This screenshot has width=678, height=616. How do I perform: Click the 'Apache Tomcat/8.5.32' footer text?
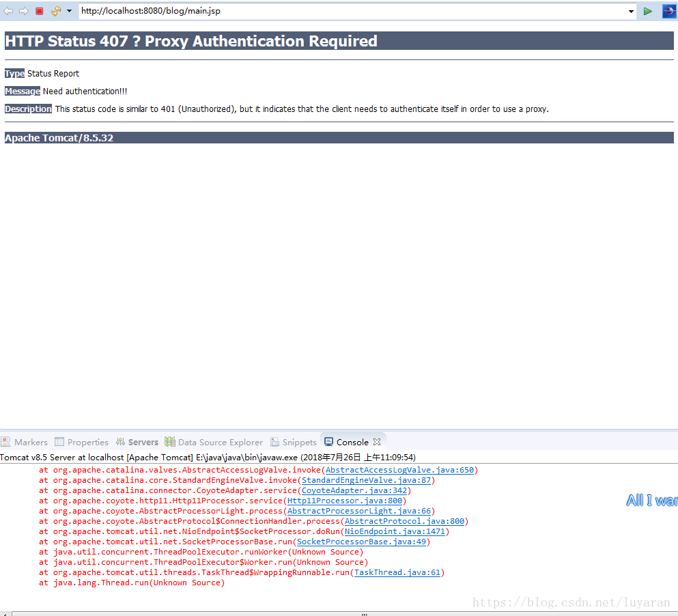coord(59,138)
